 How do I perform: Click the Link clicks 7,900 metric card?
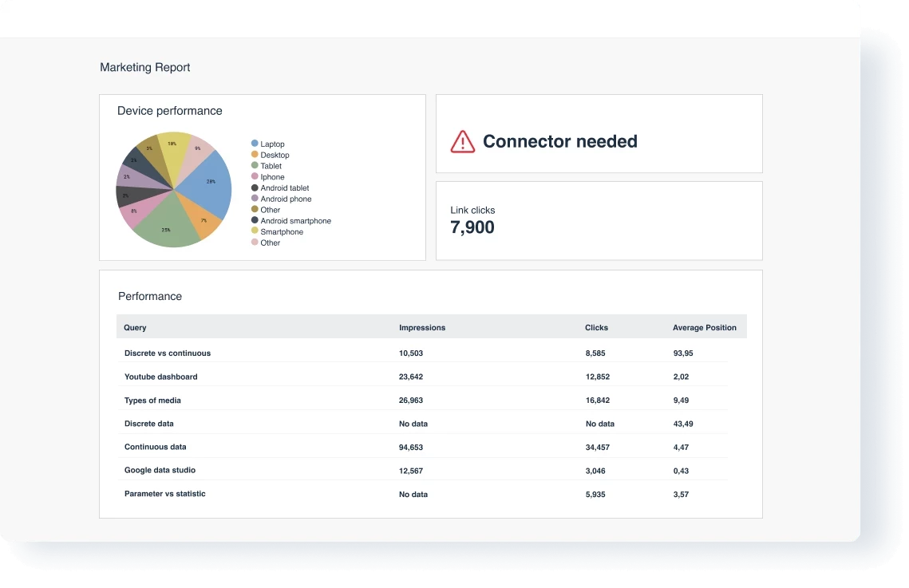[x=599, y=221]
